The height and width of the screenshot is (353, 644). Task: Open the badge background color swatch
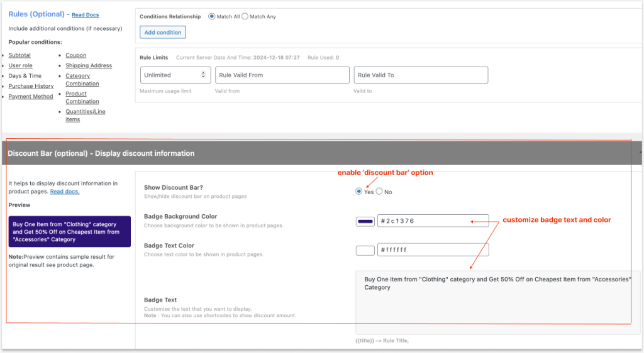point(365,221)
